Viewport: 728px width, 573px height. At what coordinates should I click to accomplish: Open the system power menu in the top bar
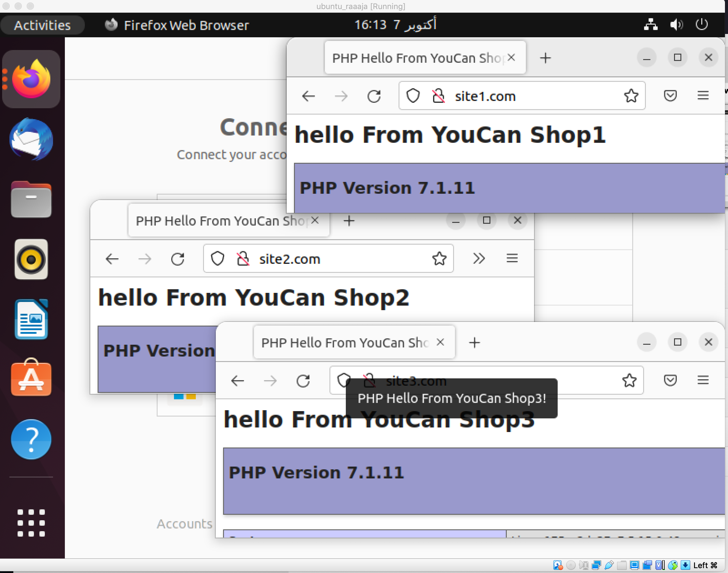702,25
